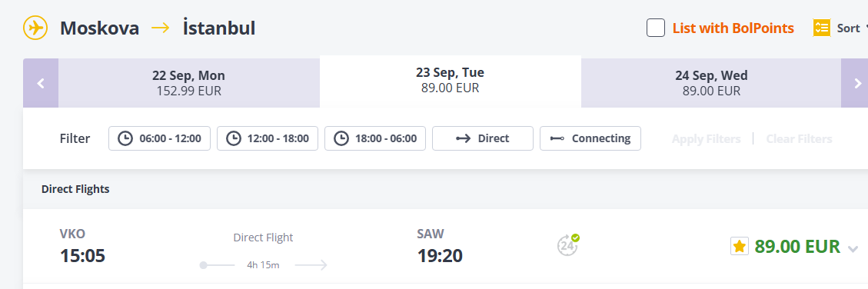Select the 24 Sep, Wed date tab

click(x=711, y=83)
